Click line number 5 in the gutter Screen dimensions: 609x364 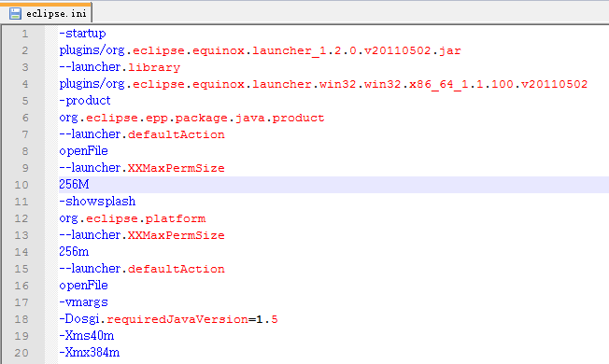coord(25,101)
